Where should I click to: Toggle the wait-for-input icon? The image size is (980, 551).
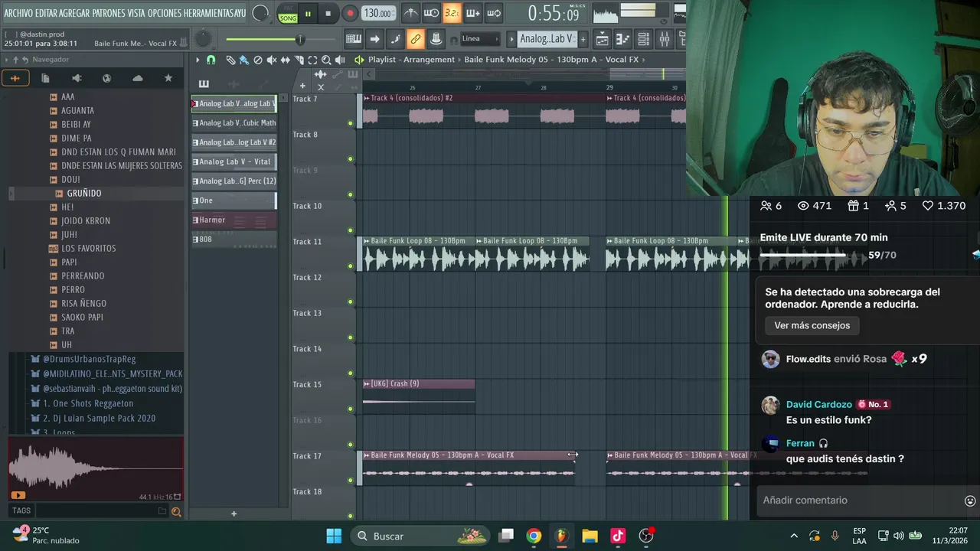431,13
